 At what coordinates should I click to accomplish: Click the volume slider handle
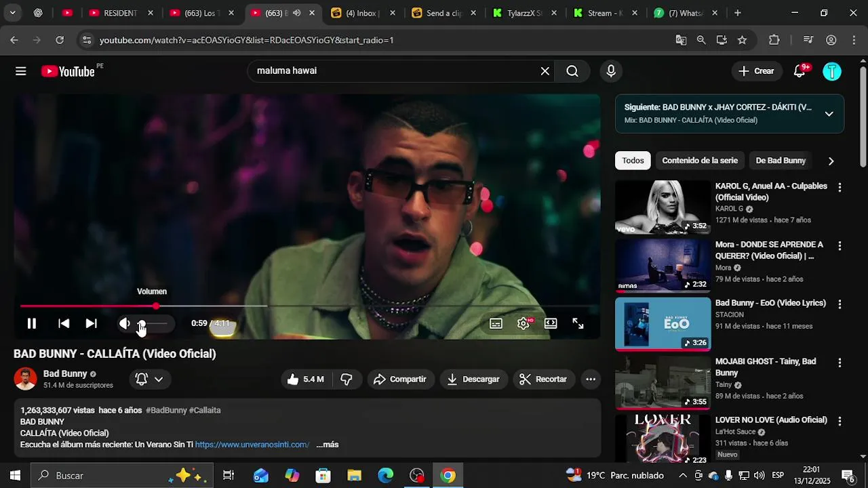click(141, 324)
